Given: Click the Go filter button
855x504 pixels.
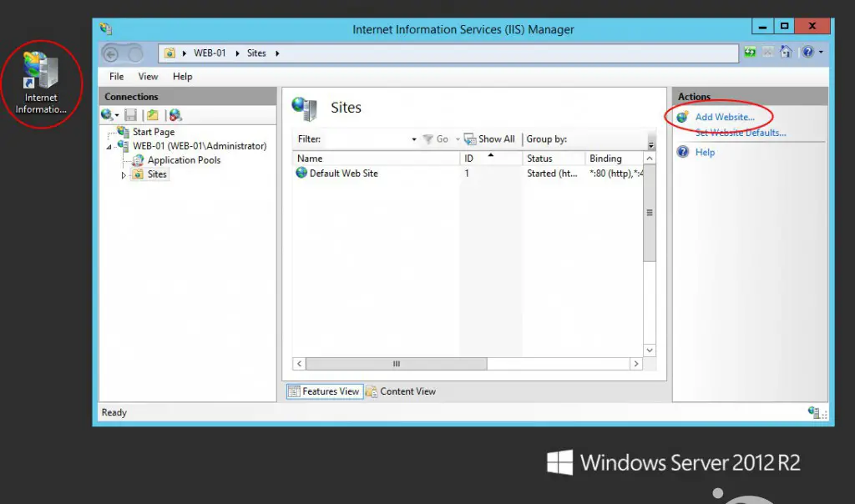Looking at the screenshot, I should (x=436, y=139).
